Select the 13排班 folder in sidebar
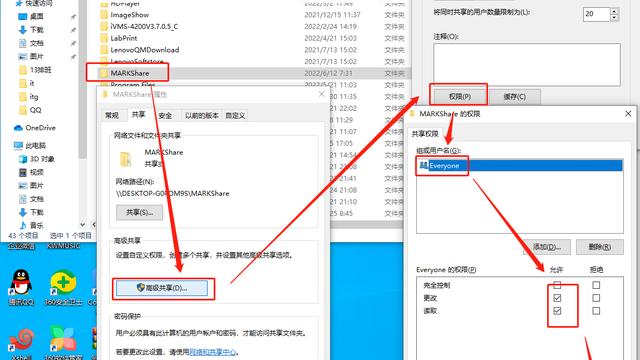The image size is (640, 360). coord(40,70)
